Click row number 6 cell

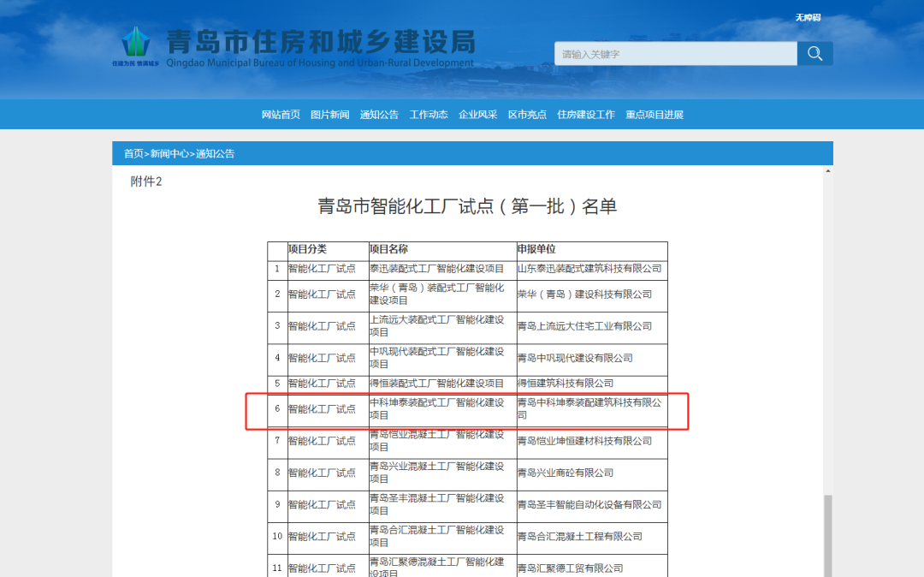click(x=277, y=409)
